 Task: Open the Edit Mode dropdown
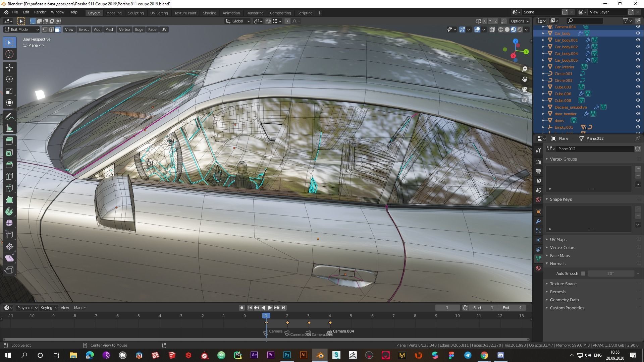pyautogui.click(x=21, y=29)
